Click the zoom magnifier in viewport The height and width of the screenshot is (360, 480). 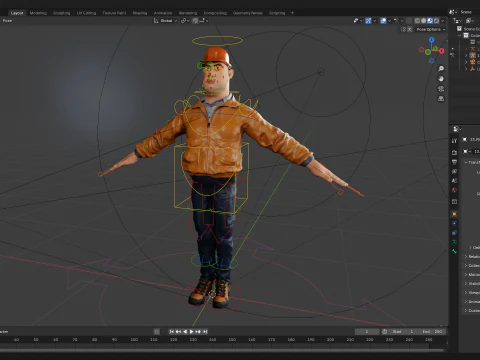(x=441, y=69)
